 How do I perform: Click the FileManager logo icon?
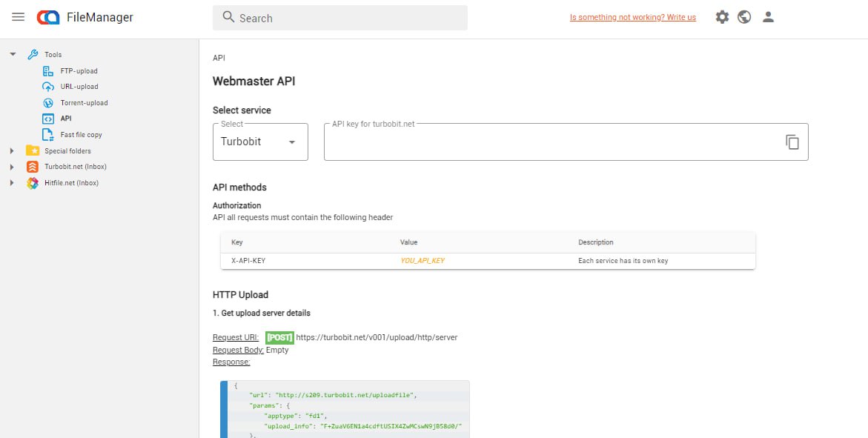pyautogui.click(x=48, y=17)
